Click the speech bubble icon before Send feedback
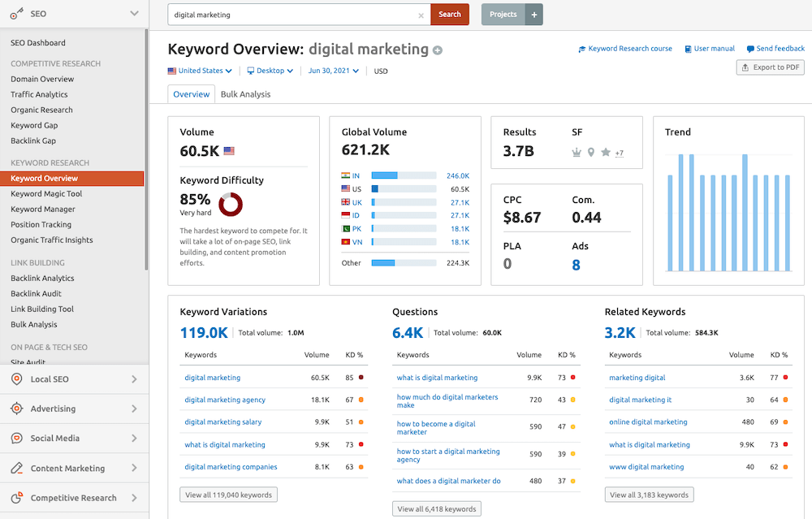This screenshot has width=812, height=519. pyautogui.click(x=750, y=50)
